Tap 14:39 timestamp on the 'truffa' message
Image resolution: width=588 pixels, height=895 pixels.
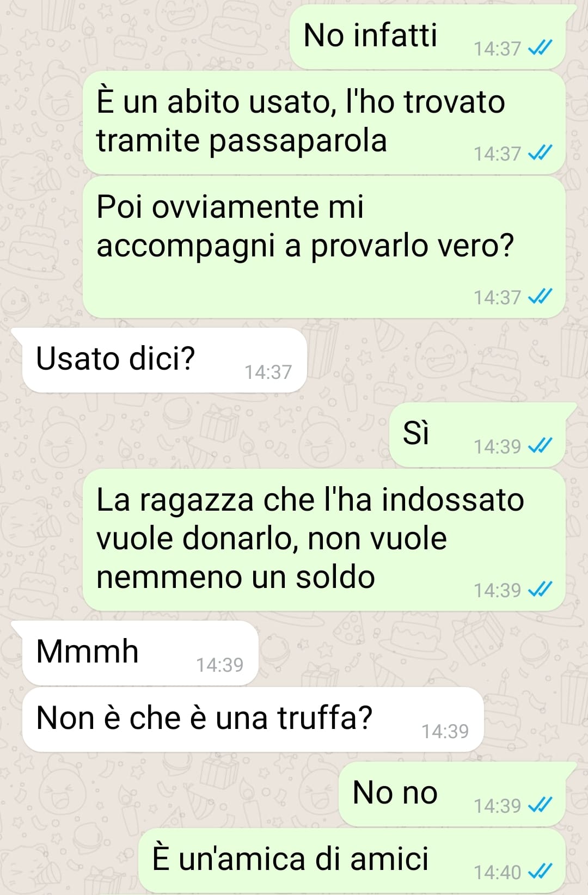click(x=445, y=731)
